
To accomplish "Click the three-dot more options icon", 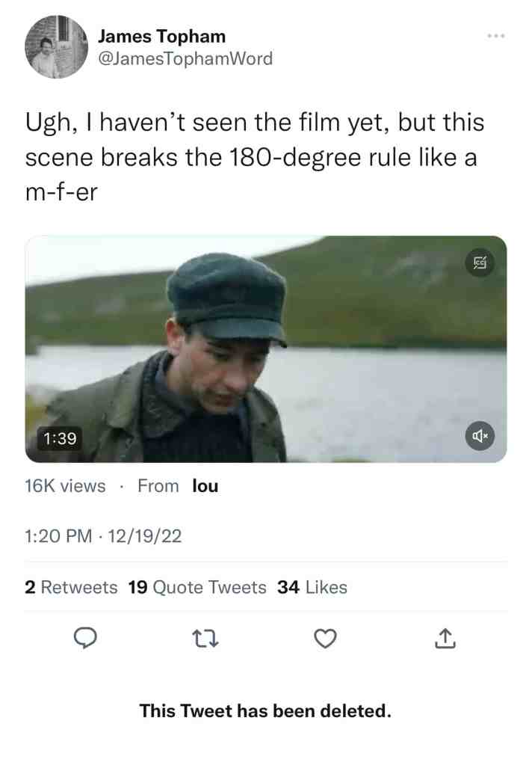I will (496, 36).
